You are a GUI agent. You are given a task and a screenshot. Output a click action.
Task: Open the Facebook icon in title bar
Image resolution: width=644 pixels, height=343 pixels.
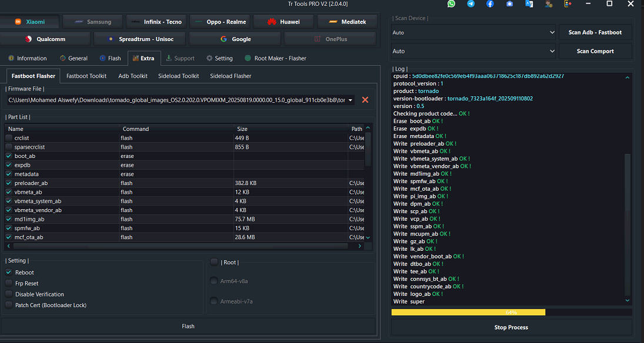(490, 4)
